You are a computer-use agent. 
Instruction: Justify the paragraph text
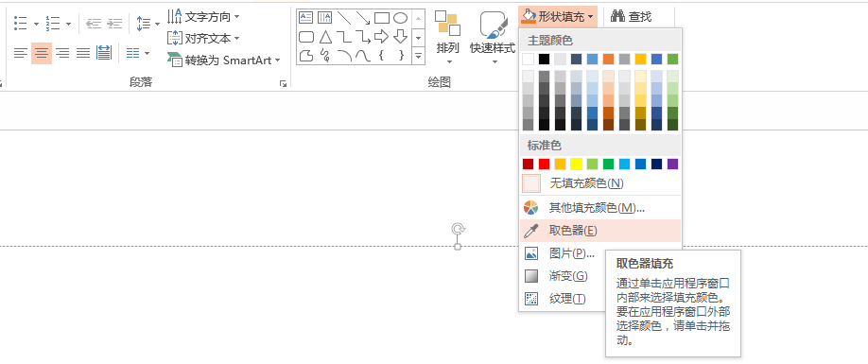coord(83,53)
